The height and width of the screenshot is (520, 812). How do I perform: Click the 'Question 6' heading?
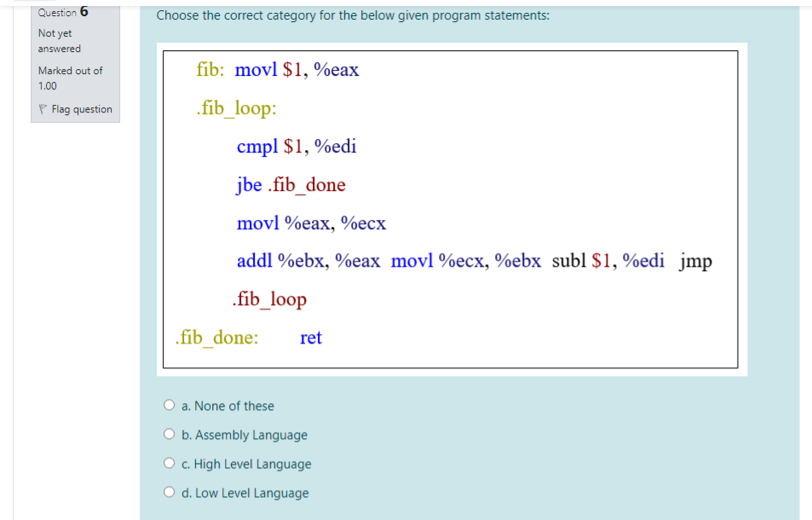tap(63, 12)
